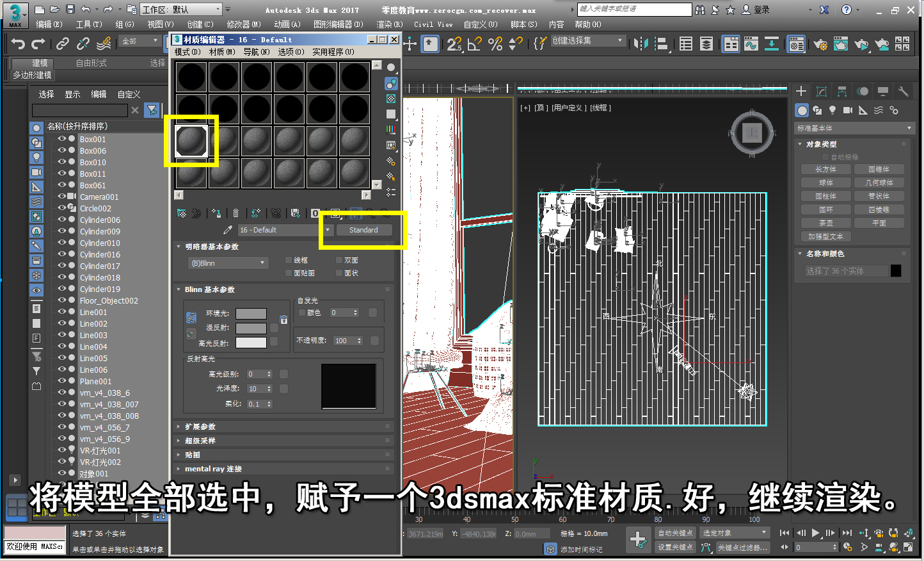924x561 pixels.
Task: Open the Curve Editor icon
Action: [x=751, y=44]
